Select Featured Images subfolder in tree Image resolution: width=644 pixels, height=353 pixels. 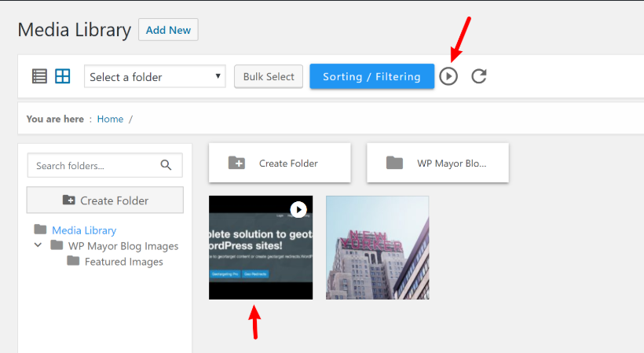coord(123,262)
